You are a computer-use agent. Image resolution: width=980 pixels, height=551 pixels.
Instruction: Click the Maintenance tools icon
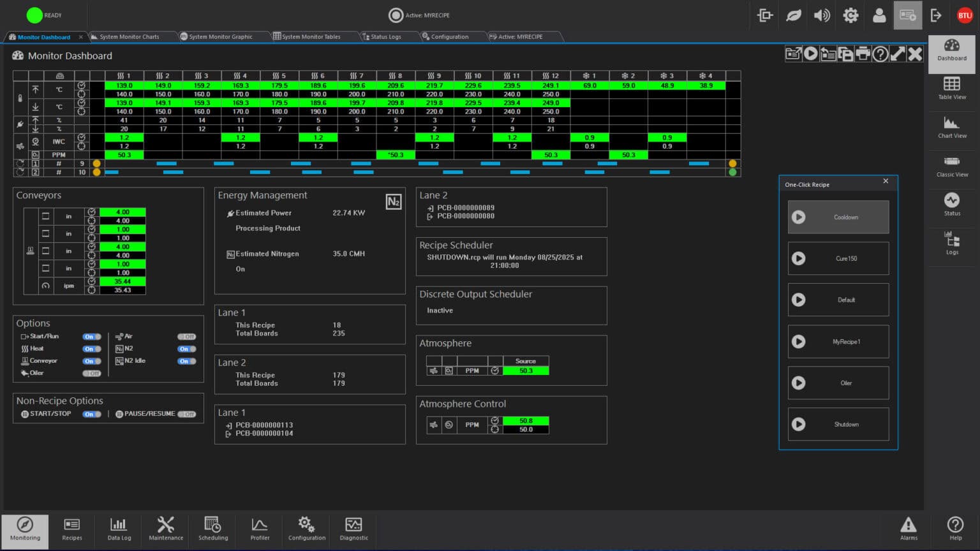[166, 529]
